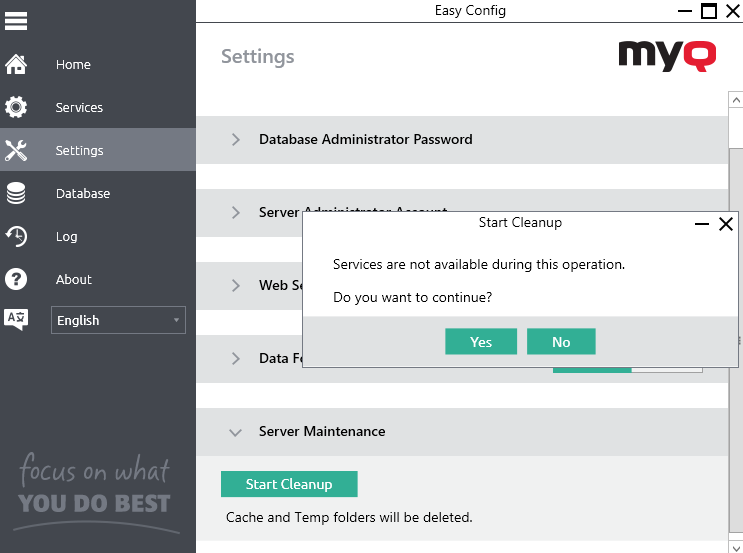Click the Home house icon
This screenshot has width=743, height=553.
16,65
